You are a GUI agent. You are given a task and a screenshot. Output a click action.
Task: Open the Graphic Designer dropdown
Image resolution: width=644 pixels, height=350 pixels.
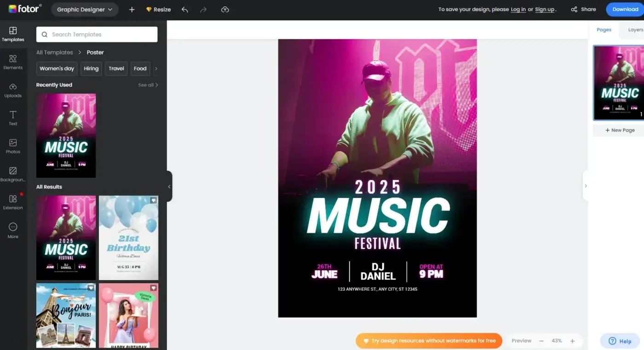(x=85, y=9)
